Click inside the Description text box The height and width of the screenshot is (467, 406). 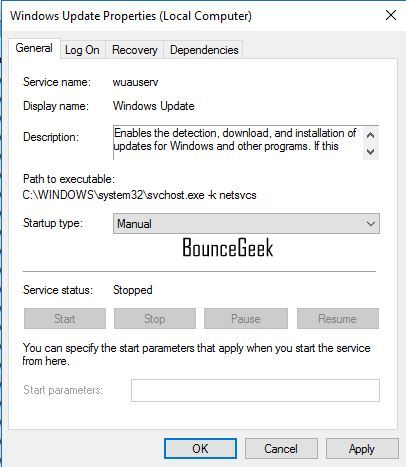coord(238,143)
